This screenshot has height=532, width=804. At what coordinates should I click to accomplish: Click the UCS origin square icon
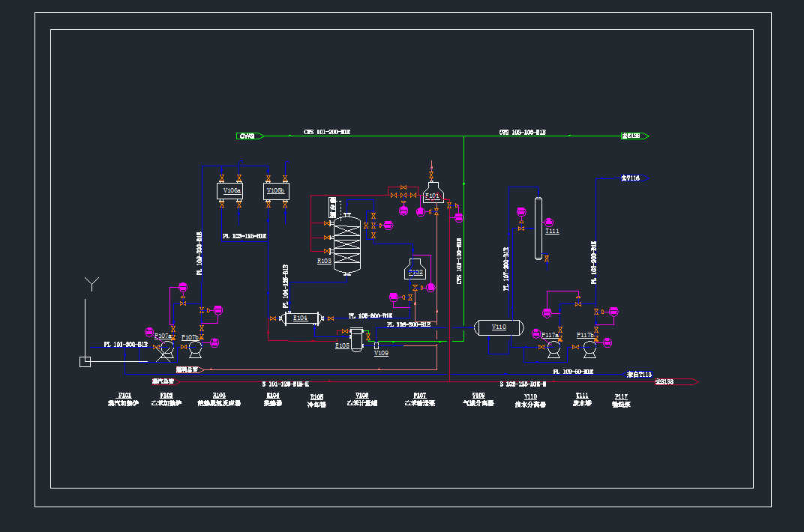[x=85, y=362]
